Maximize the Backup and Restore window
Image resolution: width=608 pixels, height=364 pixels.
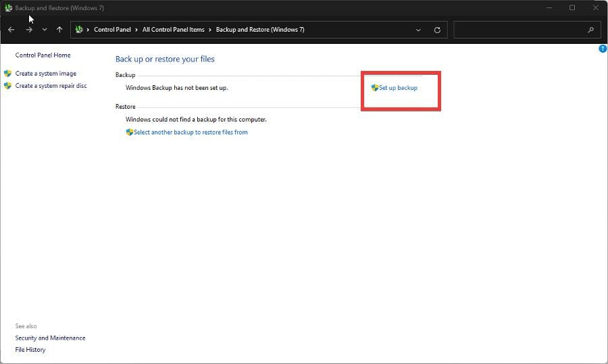(x=572, y=7)
